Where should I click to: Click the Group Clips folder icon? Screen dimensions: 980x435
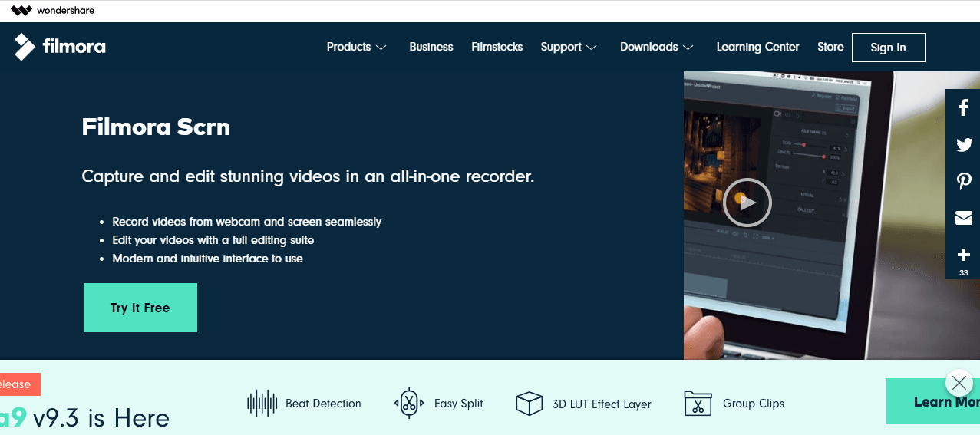point(698,404)
